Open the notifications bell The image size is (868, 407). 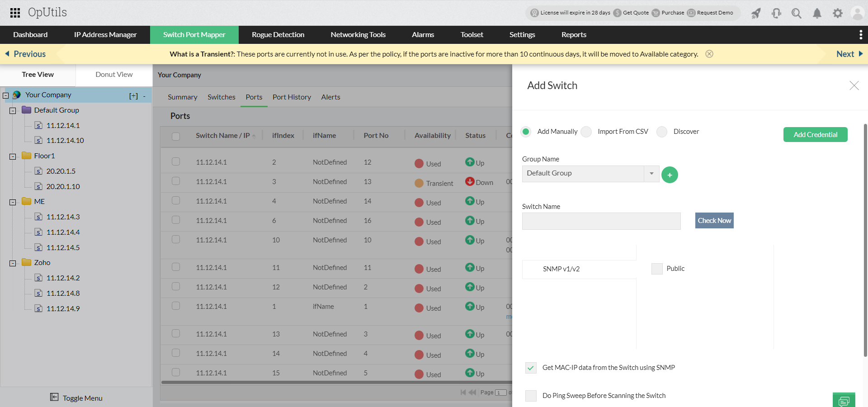817,14
